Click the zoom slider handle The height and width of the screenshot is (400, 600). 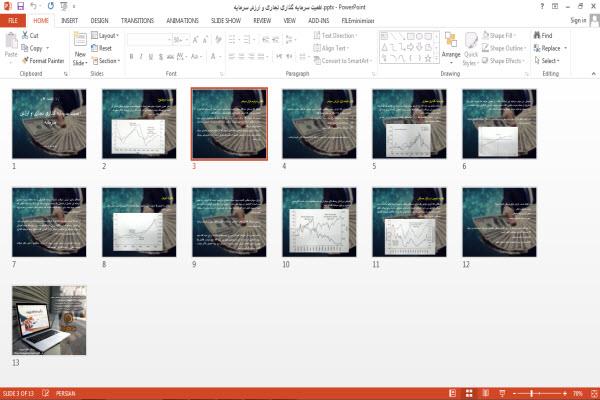tap(531, 393)
